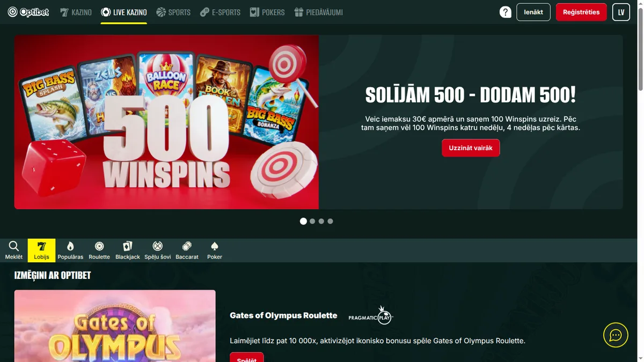Click the Pragmatic Play provider logo
Image resolution: width=644 pixels, height=362 pixels.
[x=371, y=316]
